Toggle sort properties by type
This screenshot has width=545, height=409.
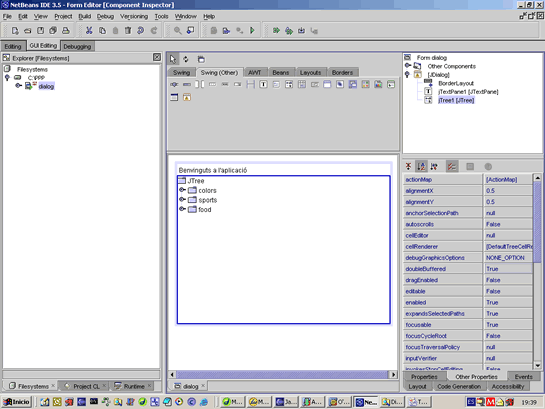pos(434,166)
